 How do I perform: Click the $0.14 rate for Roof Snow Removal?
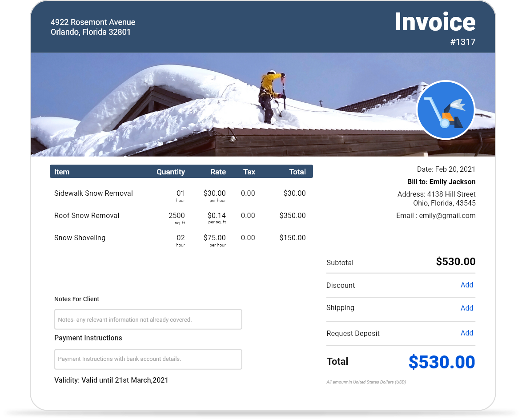pyautogui.click(x=217, y=216)
